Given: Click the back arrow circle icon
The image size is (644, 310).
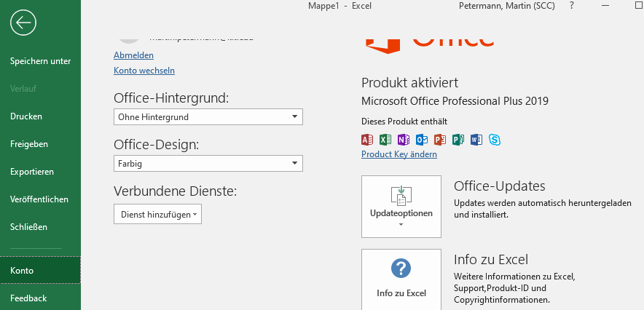Looking at the screenshot, I should 23,22.
